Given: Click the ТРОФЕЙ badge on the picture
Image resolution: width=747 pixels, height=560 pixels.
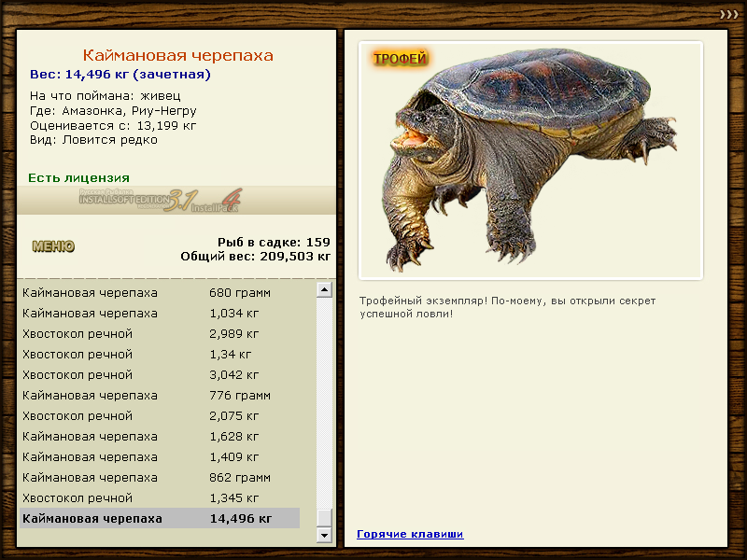Looking at the screenshot, I should (400, 59).
